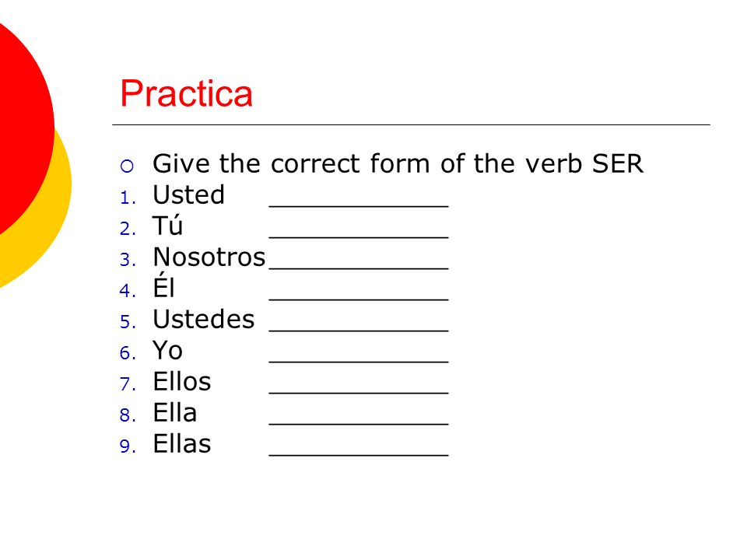Select the instruction text about verb SER
747x560 pixels.
[x=398, y=164]
